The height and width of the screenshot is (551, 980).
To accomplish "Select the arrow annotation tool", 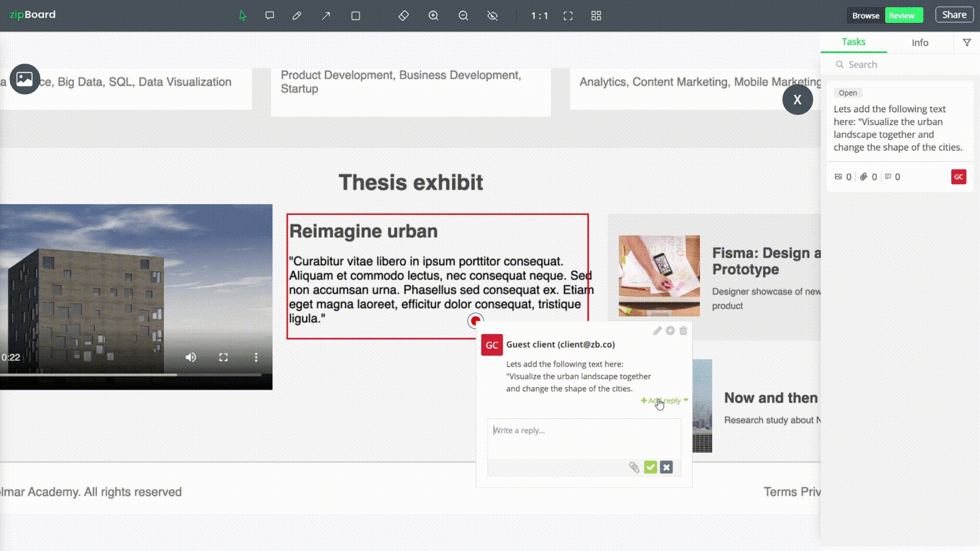I will [326, 15].
